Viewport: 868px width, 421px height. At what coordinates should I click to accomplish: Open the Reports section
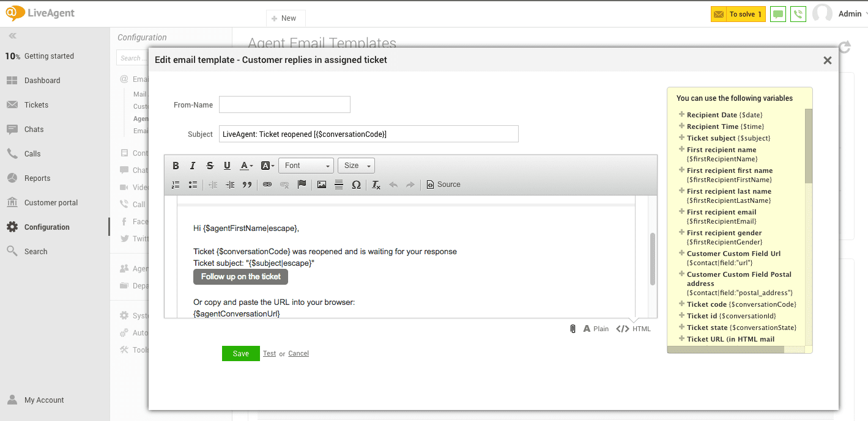tap(39, 178)
